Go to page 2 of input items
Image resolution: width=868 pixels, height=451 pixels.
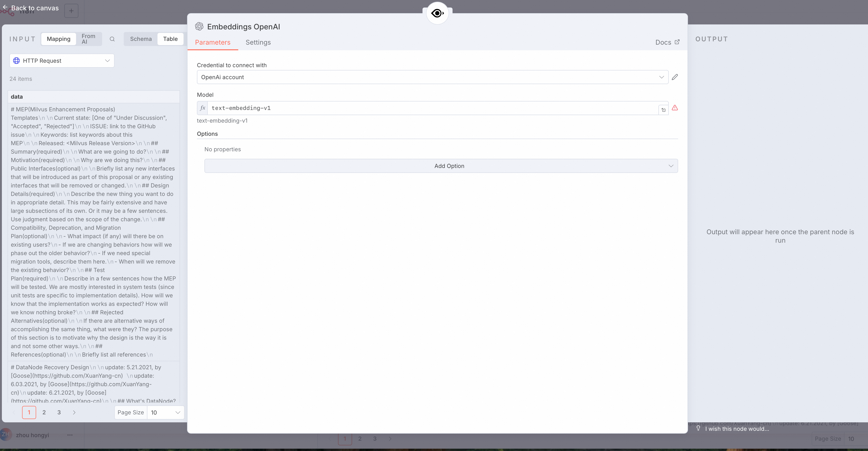[x=44, y=412]
